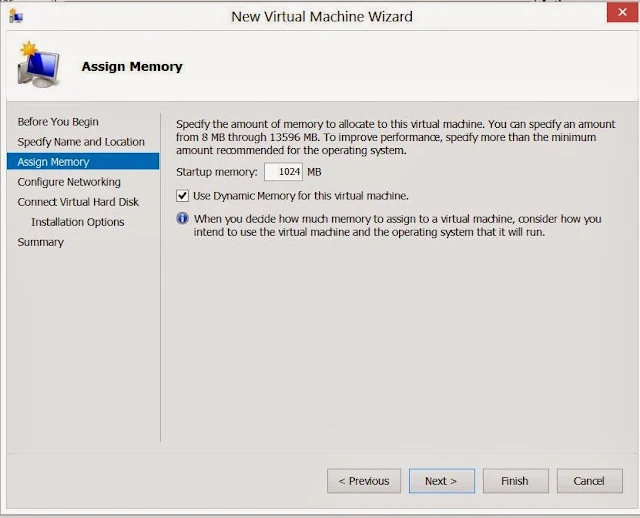640x518 pixels.
Task: Click the 'Specify the amount of memory' description
Action: [x=396, y=137]
